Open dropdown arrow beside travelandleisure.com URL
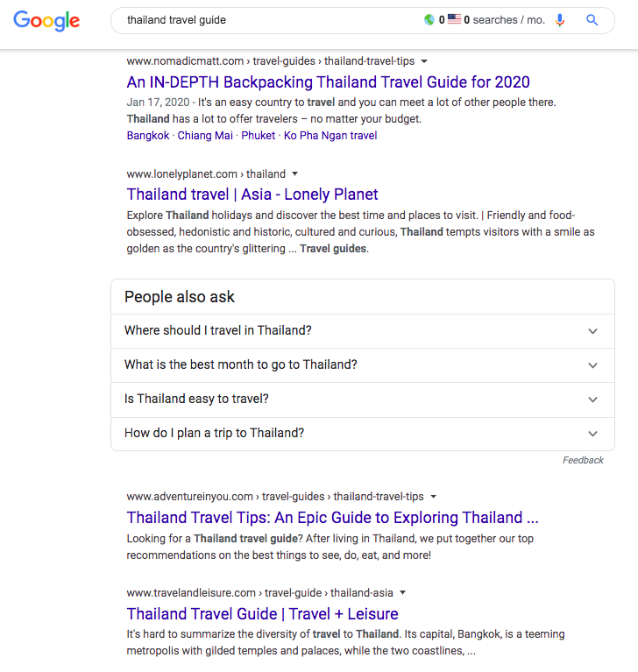 [x=402, y=593]
